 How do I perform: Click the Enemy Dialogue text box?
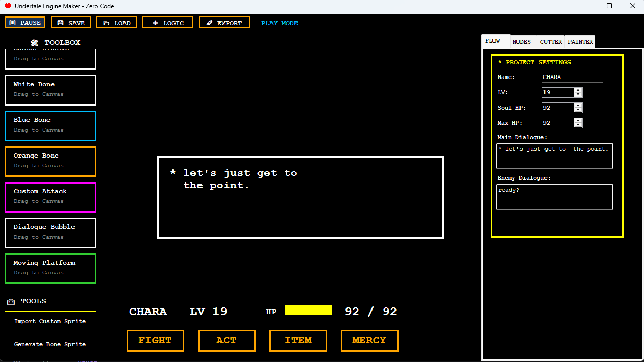point(555,196)
